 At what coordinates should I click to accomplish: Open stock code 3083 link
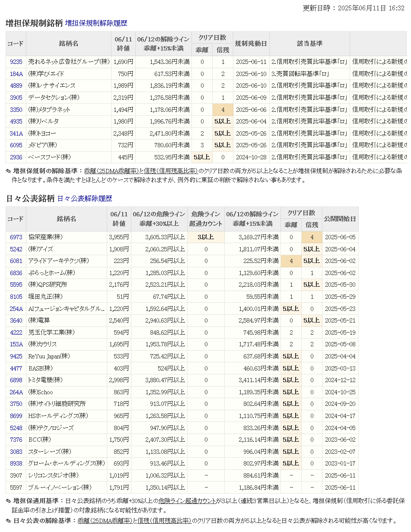coord(16,452)
